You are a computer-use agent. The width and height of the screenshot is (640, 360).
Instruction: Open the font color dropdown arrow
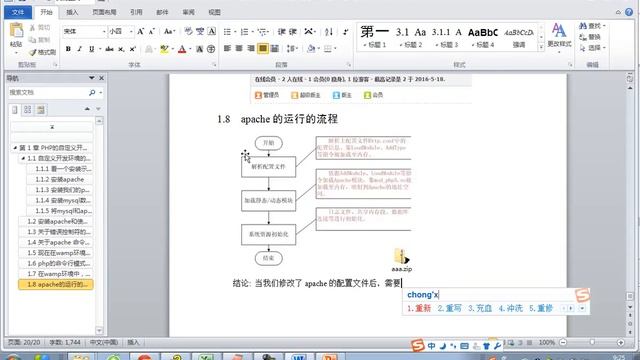190,49
